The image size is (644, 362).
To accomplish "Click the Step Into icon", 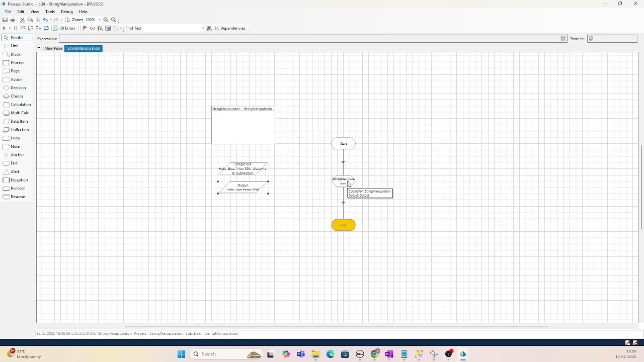I will (x=23, y=28).
